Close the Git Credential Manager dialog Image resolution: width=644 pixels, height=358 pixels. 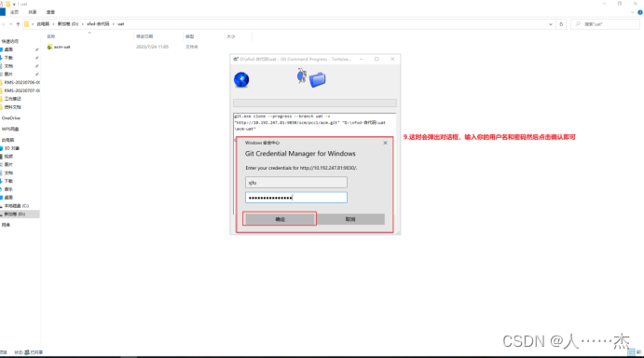click(x=385, y=143)
